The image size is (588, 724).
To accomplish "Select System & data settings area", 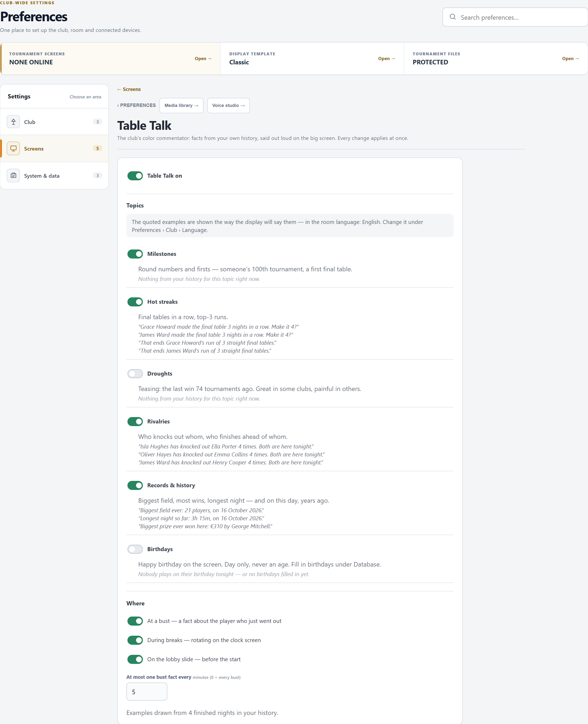I will 54,175.
